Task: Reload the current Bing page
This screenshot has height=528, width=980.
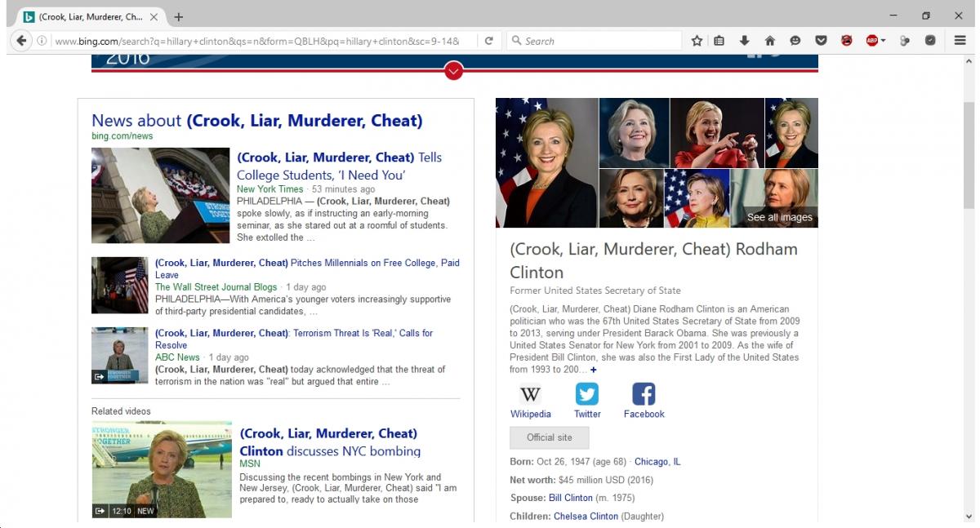Action: click(x=488, y=41)
